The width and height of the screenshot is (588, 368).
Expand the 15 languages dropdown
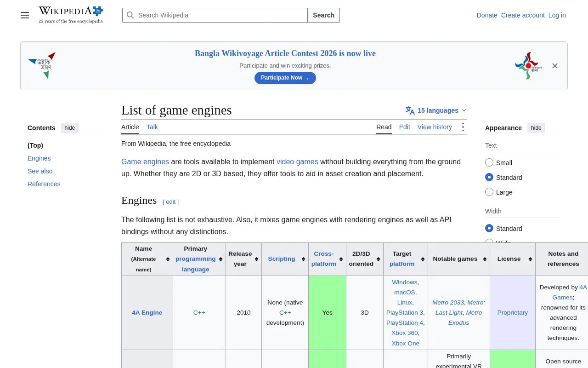(435, 110)
